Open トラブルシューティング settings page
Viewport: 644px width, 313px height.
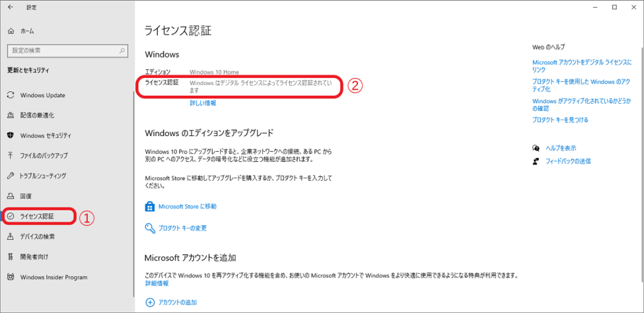tap(43, 176)
